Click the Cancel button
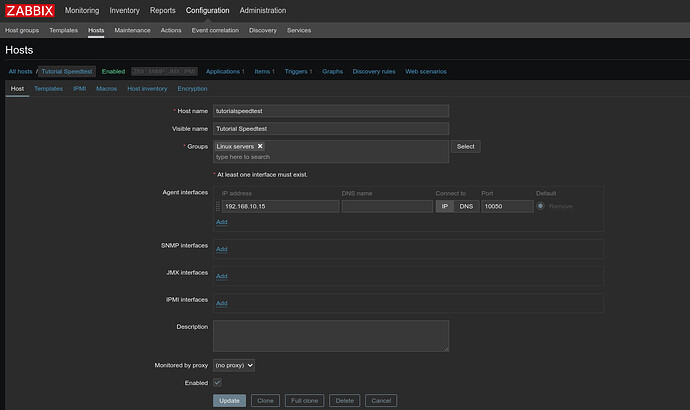 tap(381, 401)
